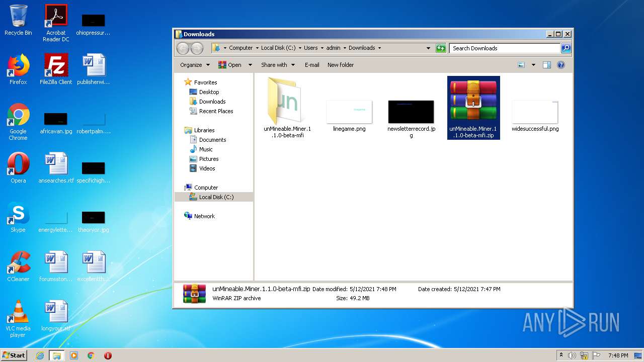Show hidden tray icons arrow
Image resolution: width=644 pixels, height=362 pixels.
coord(561,355)
